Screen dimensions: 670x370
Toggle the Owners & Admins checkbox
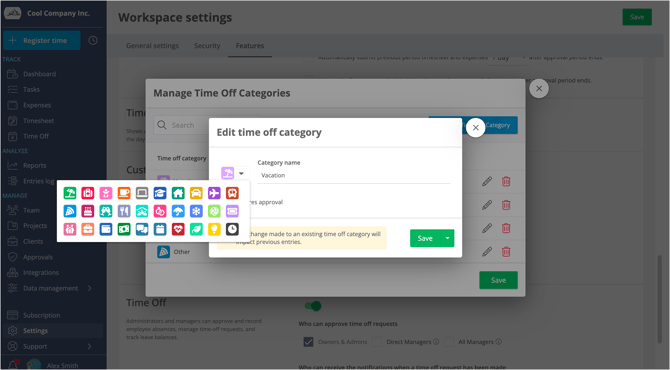pyautogui.click(x=308, y=342)
